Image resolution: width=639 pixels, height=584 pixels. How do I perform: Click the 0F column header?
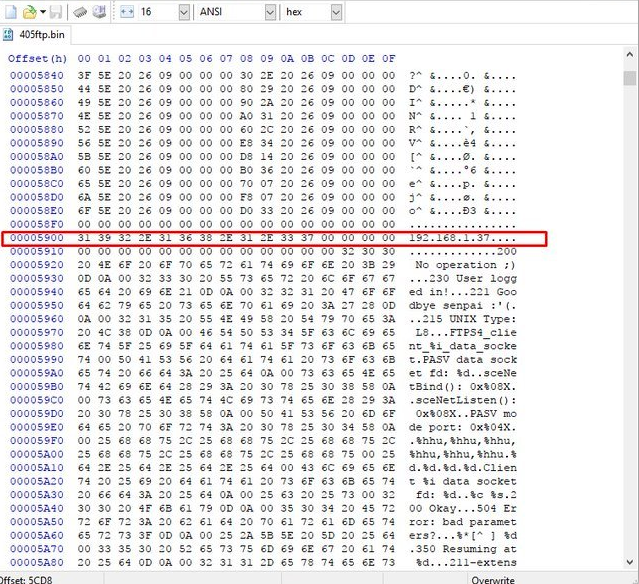tap(389, 59)
